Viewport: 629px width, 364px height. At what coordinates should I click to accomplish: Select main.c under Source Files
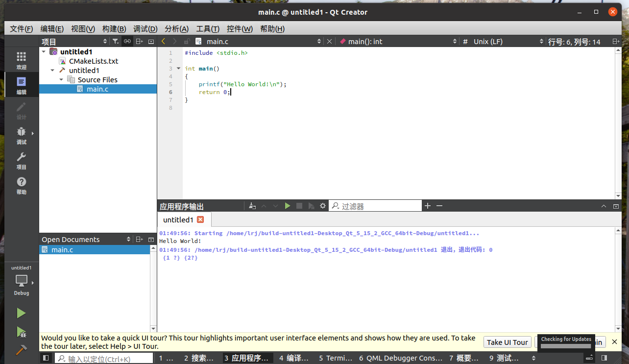(x=97, y=89)
